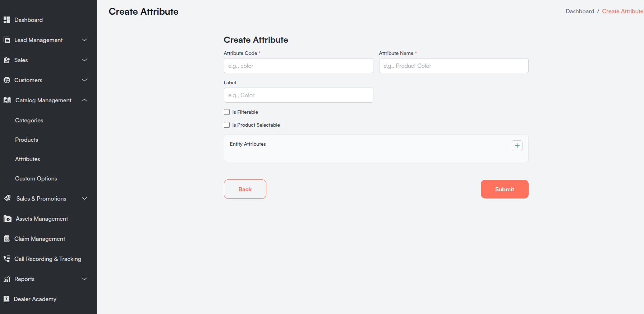Click the Dashboard grid icon in sidebar
The width and height of the screenshot is (644, 314).
pyautogui.click(x=7, y=20)
